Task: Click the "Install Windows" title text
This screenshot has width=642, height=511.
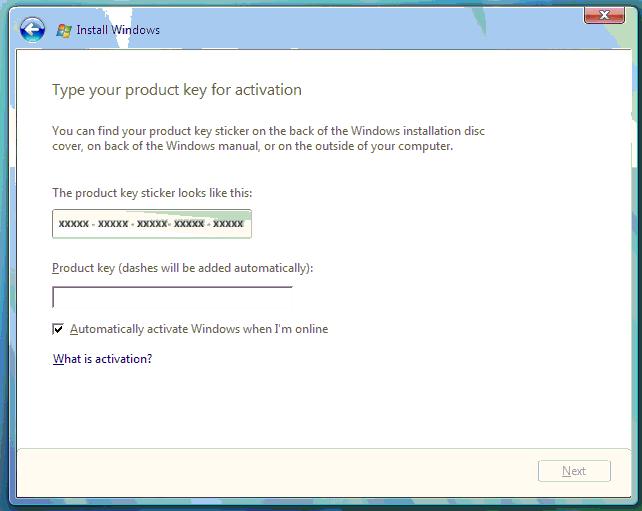Action: (x=118, y=30)
